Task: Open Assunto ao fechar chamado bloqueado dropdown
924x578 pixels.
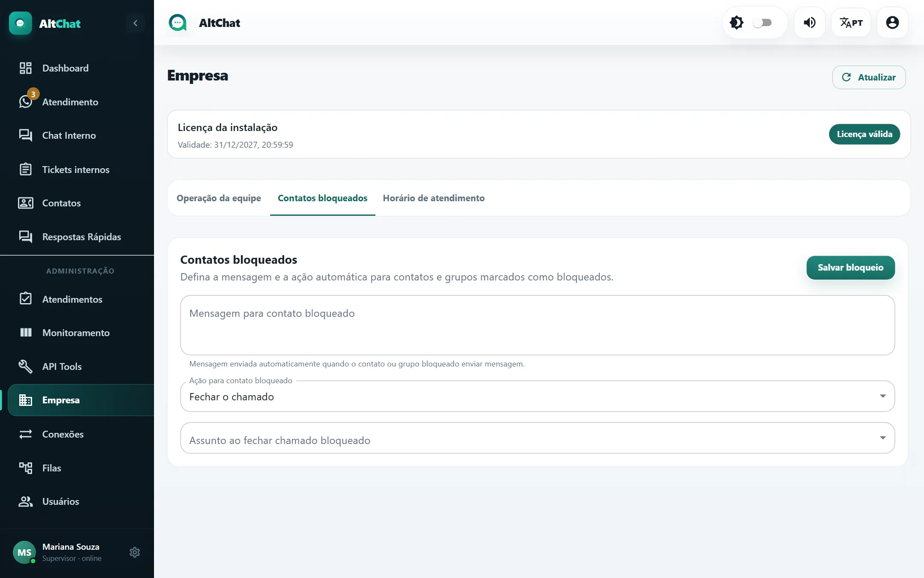Action: (537, 438)
